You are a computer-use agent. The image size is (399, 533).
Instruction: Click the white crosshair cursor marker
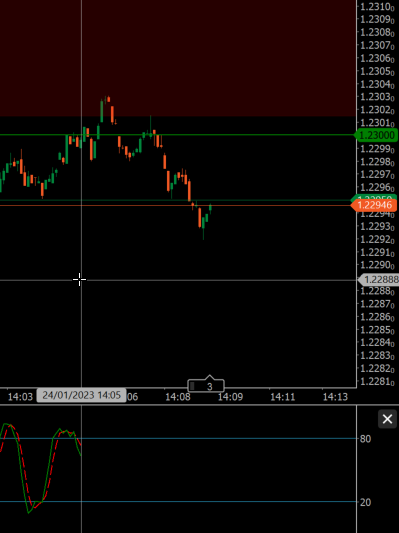pos(80,280)
